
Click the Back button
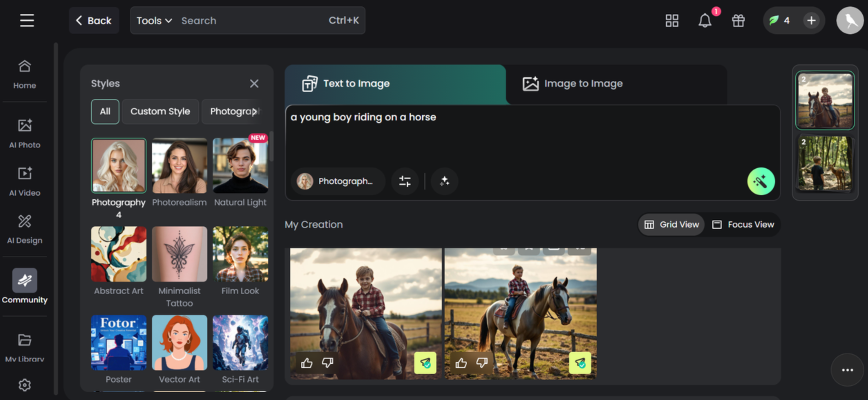coord(94,21)
